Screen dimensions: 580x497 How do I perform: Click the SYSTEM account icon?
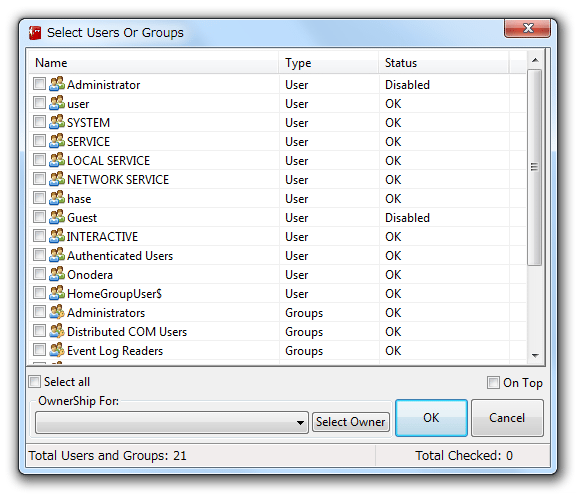point(57,122)
